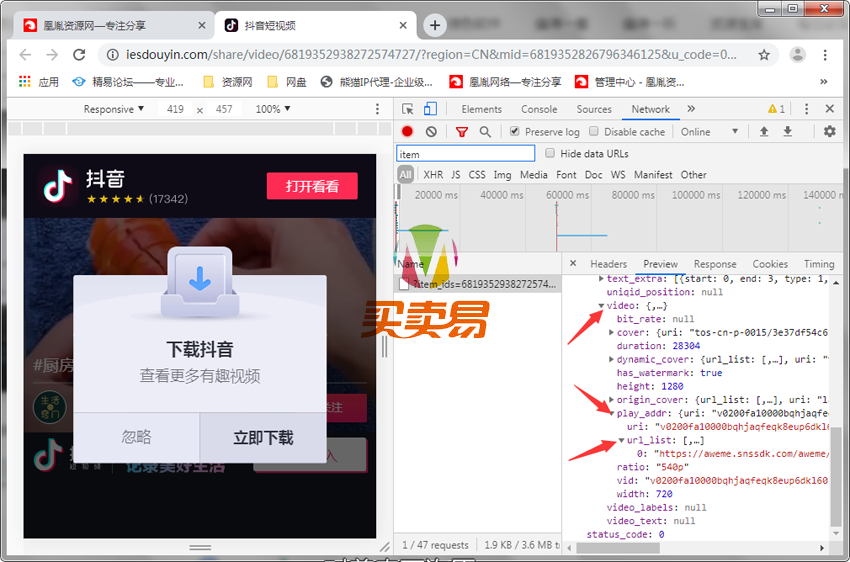Select the Network panel tab

(650, 109)
